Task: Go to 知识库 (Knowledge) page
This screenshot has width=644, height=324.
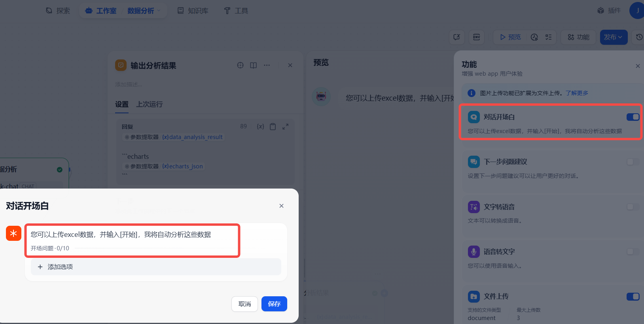Action: [193, 11]
